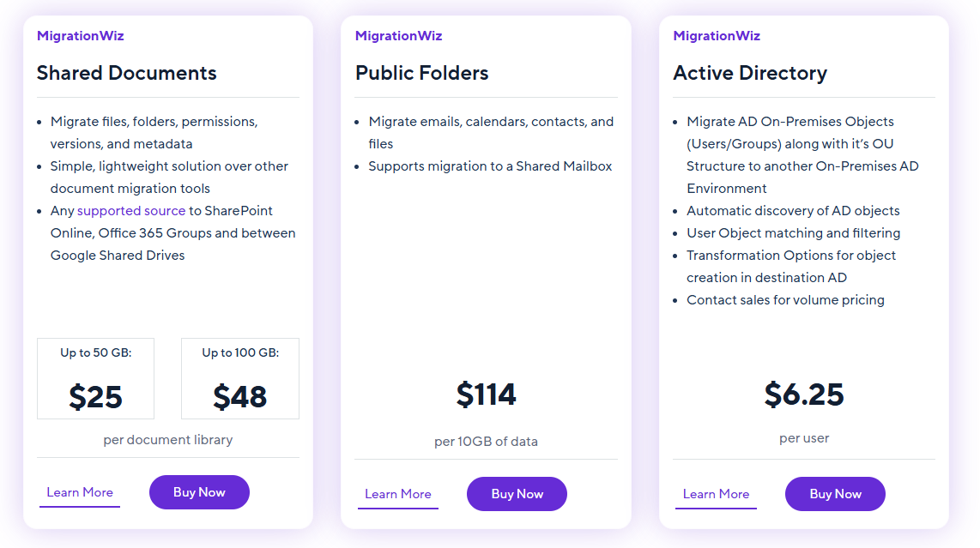Open the 'supported source' hyperlink

coord(131,211)
